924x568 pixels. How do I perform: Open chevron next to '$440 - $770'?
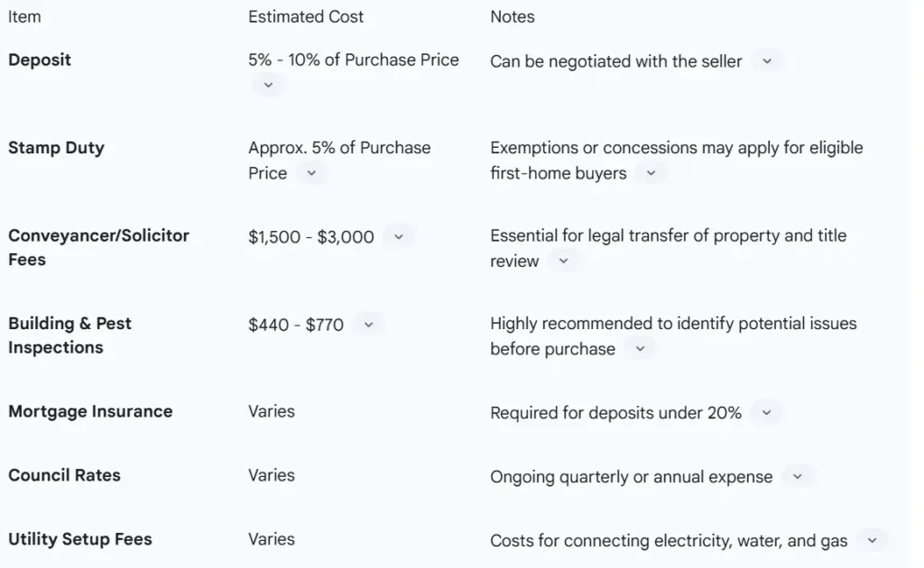click(368, 325)
